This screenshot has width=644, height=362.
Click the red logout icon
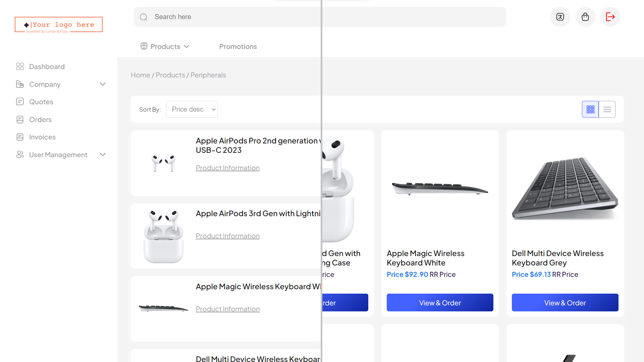click(610, 17)
